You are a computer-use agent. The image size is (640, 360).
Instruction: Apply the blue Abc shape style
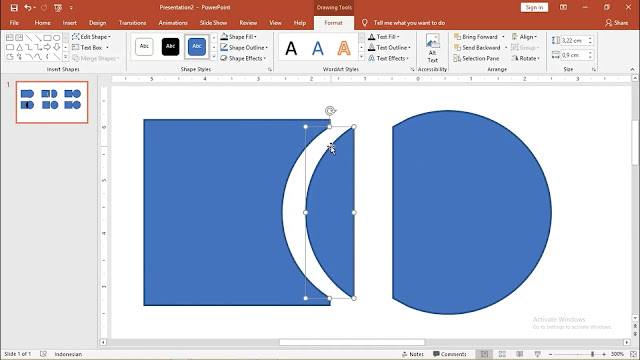[x=197, y=47]
